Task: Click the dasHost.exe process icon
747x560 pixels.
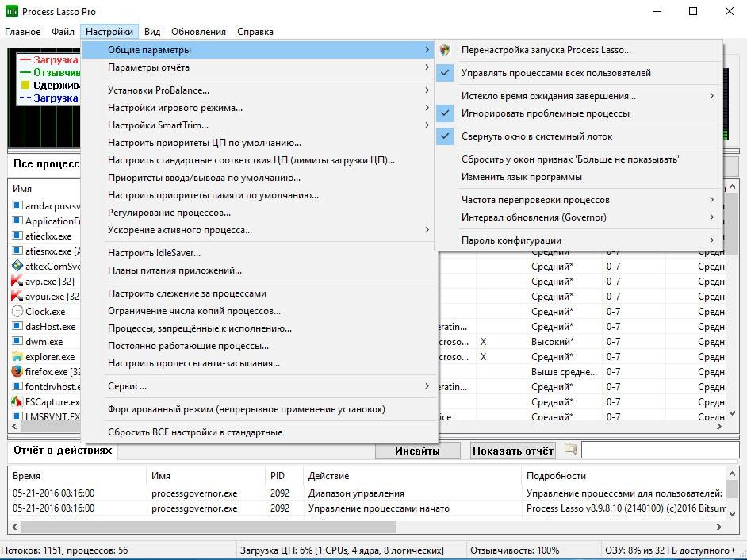Action: pyautogui.click(x=17, y=326)
